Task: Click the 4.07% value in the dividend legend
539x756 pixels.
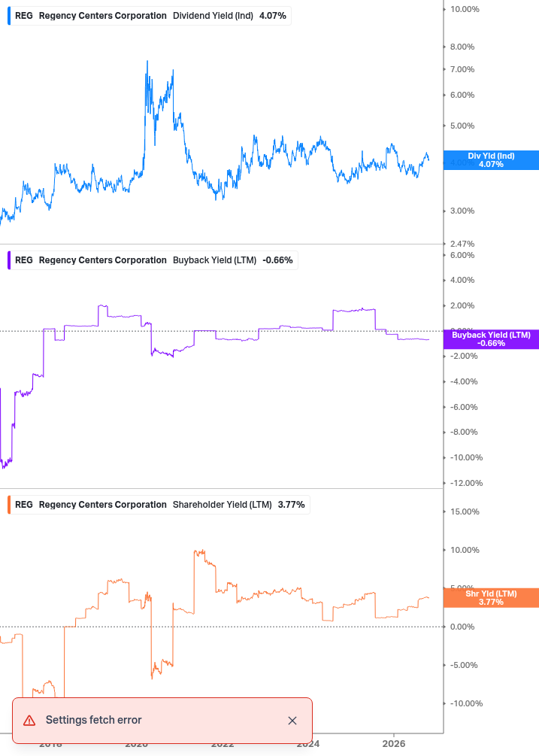Action: coord(273,16)
